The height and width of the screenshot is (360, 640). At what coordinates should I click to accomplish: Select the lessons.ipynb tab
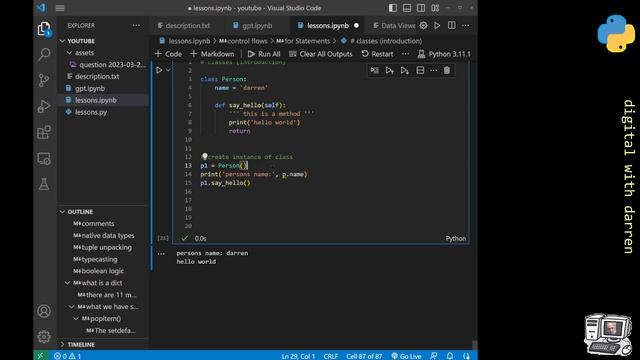coord(328,25)
